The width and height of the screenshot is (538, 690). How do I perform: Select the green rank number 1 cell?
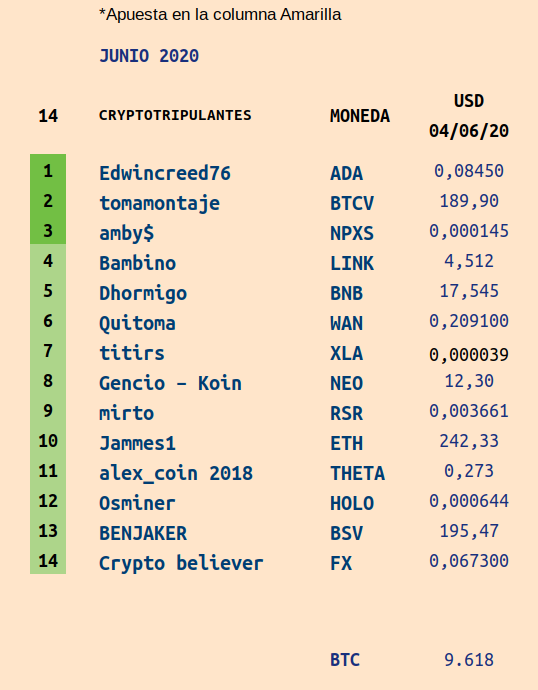pos(48,171)
